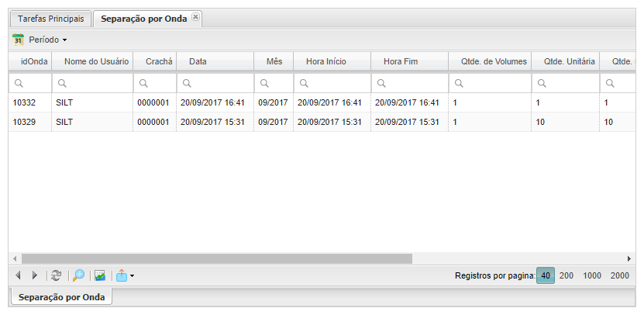Click the next page arrow icon
The width and height of the screenshot is (644, 315).
click(x=34, y=275)
